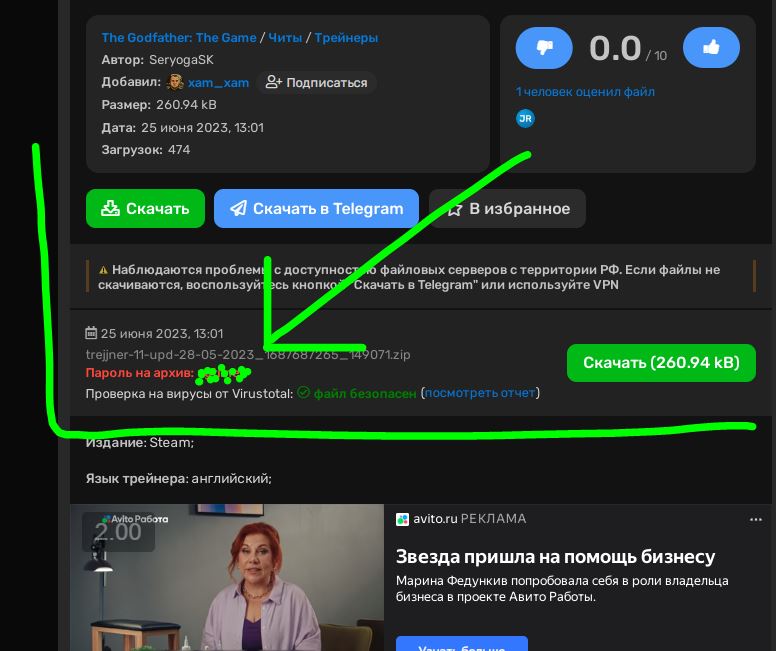Click the blue button in Avito ad
This screenshot has width=776, height=651.
tap(462, 644)
